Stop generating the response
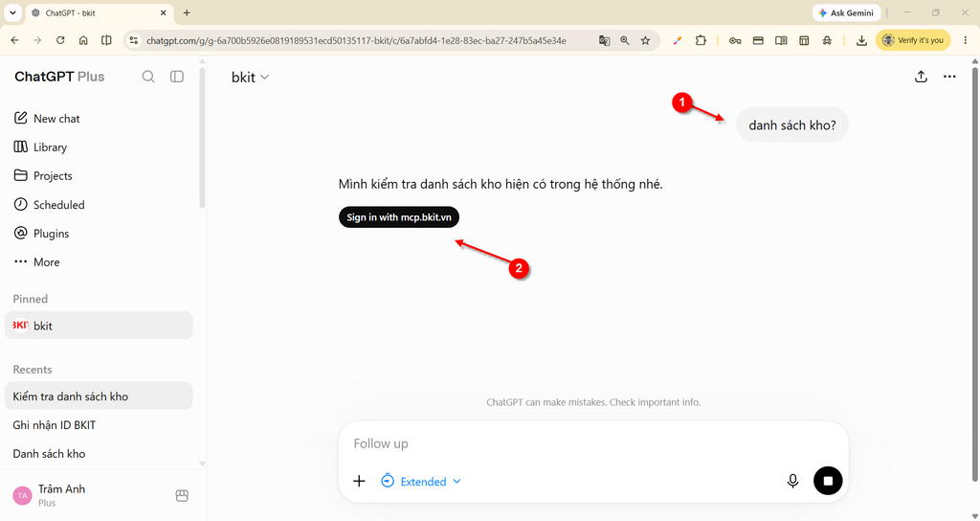 click(828, 481)
